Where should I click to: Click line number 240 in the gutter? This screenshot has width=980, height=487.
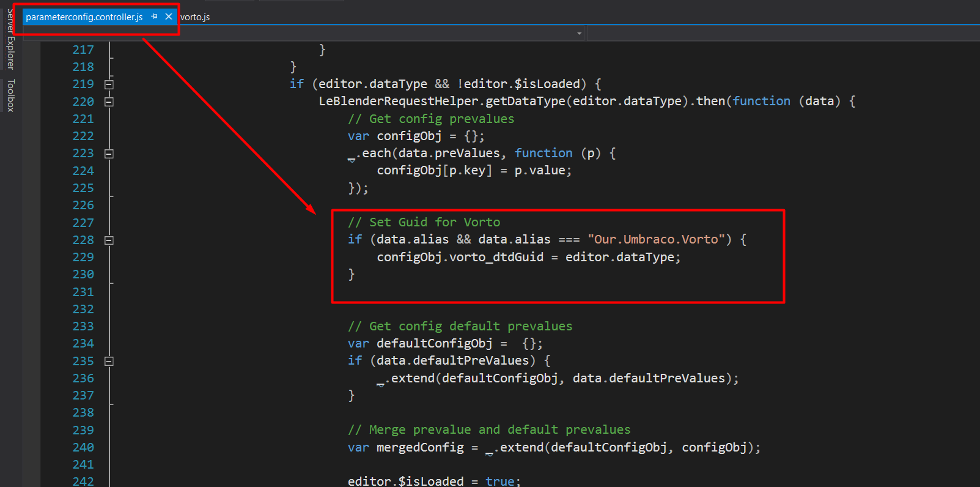click(83, 447)
